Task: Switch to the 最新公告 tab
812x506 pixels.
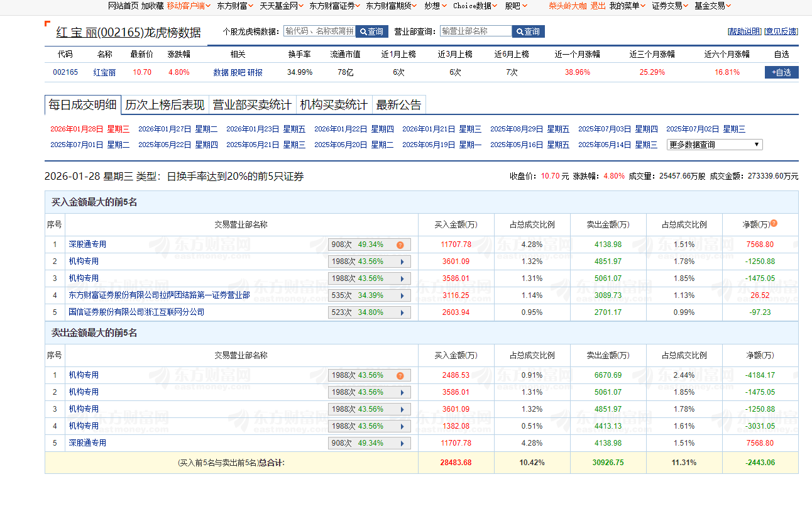Action: click(399, 105)
